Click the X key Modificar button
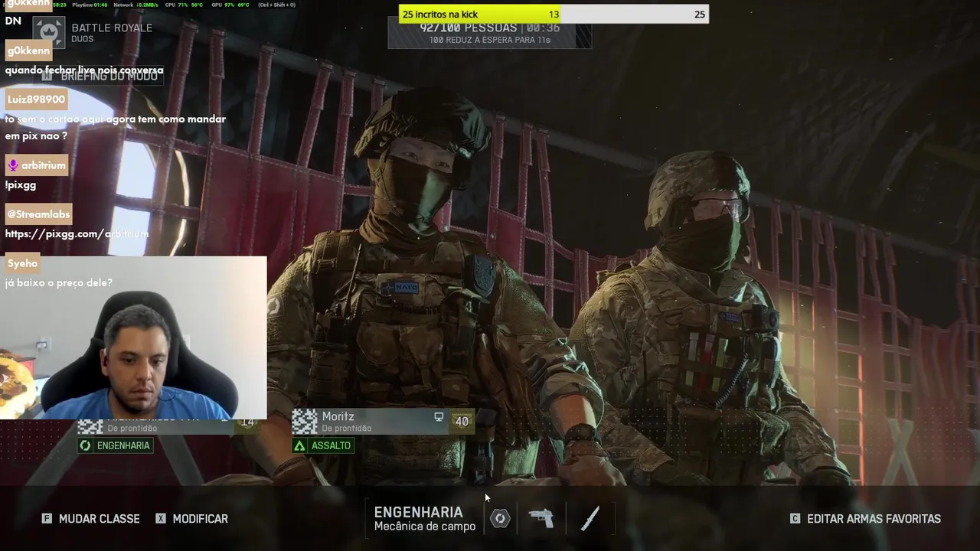980x551 pixels. (x=191, y=519)
